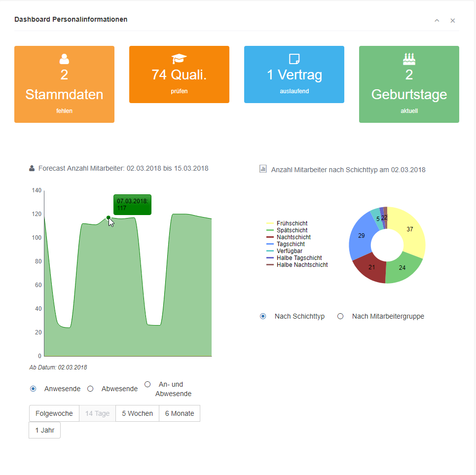Click the 07.03.2018 data point on forecast chart
Viewport: 476px width, 475px height.
109,218
